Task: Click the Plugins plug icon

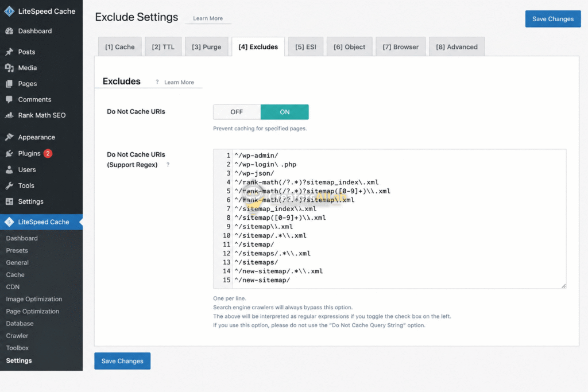Action: tap(9, 153)
